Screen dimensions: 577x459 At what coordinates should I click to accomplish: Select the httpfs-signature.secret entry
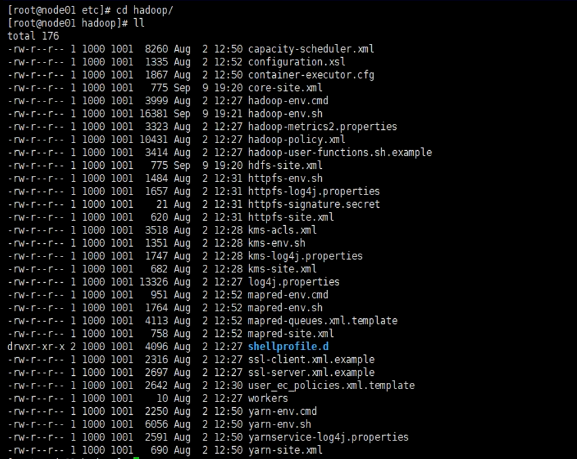pyautogui.click(x=314, y=204)
